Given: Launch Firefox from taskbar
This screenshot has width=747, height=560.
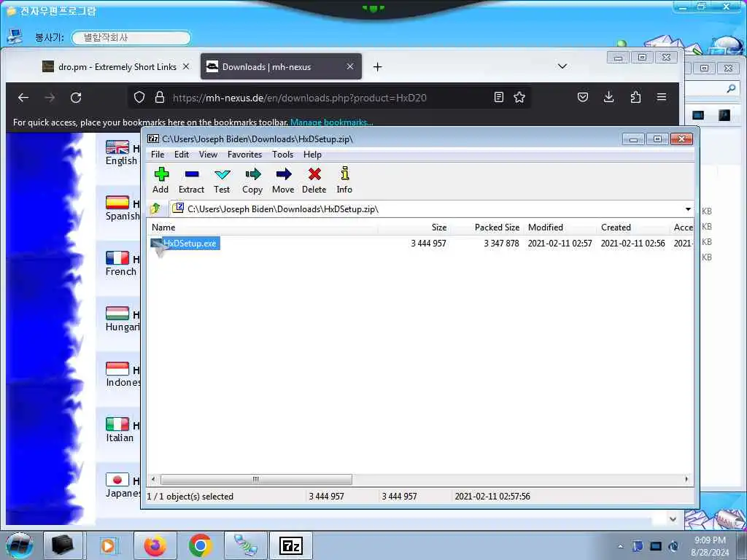Looking at the screenshot, I should [155, 545].
